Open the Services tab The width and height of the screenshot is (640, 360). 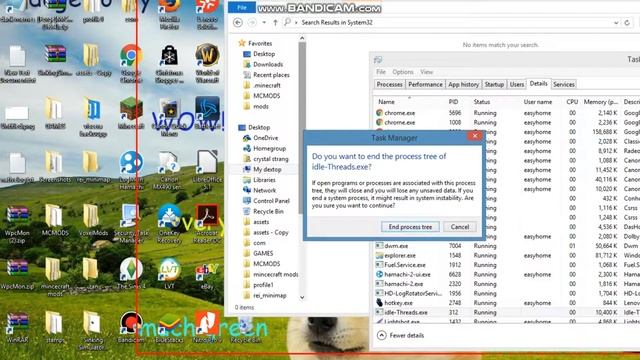tap(564, 84)
